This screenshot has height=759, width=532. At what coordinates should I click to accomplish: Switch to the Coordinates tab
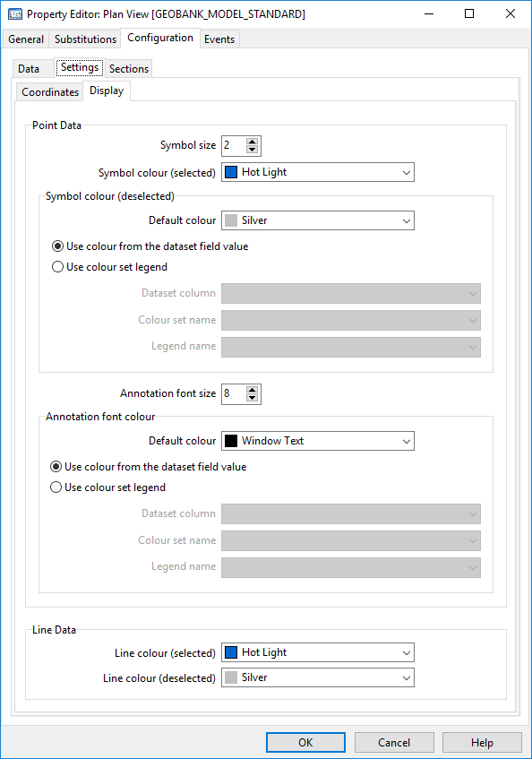pos(50,92)
